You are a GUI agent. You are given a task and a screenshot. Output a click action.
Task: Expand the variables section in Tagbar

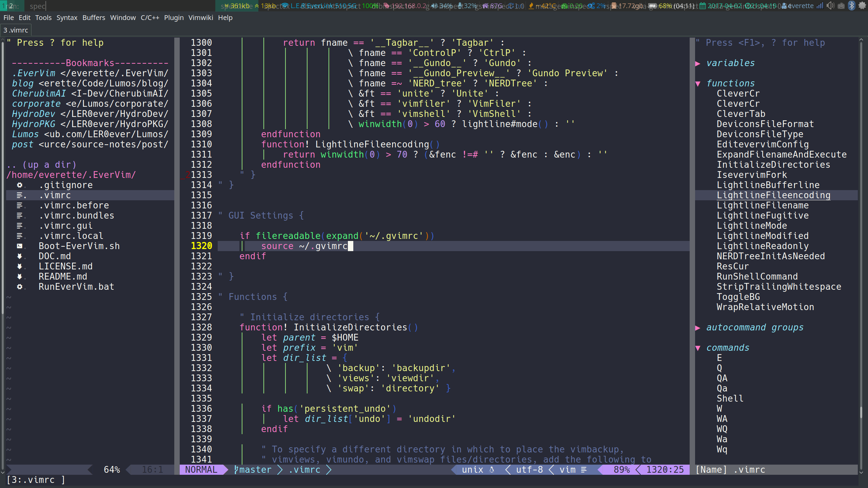click(x=698, y=63)
